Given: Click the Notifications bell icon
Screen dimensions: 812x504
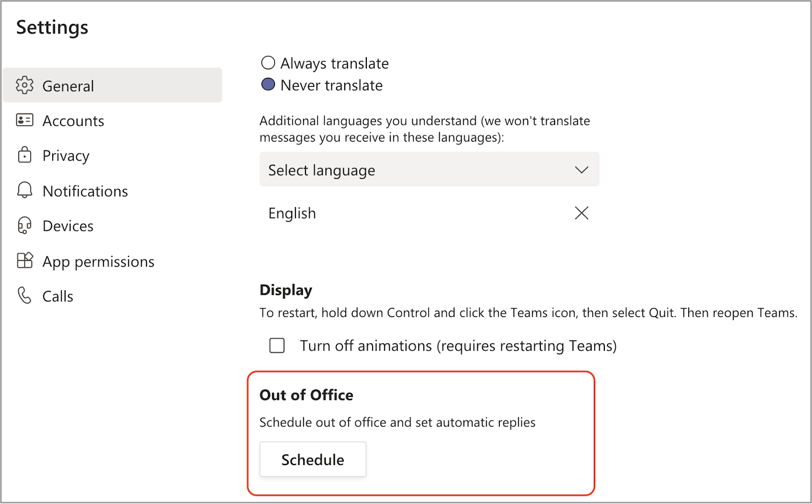Looking at the screenshot, I should click(x=24, y=190).
